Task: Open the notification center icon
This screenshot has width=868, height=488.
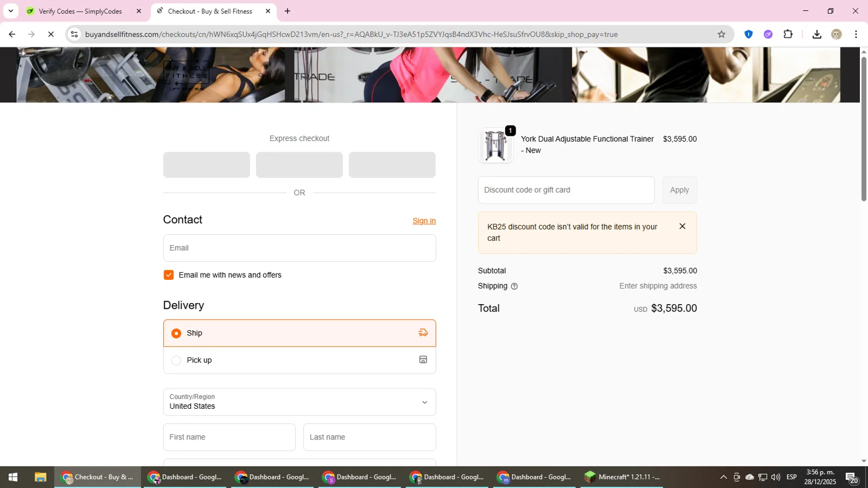Action: [x=851, y=477]
